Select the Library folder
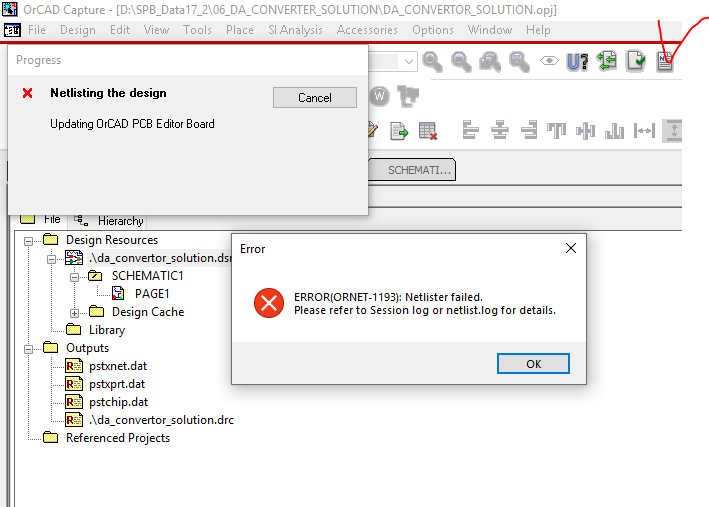709x507 pixels. pos(107,330)
